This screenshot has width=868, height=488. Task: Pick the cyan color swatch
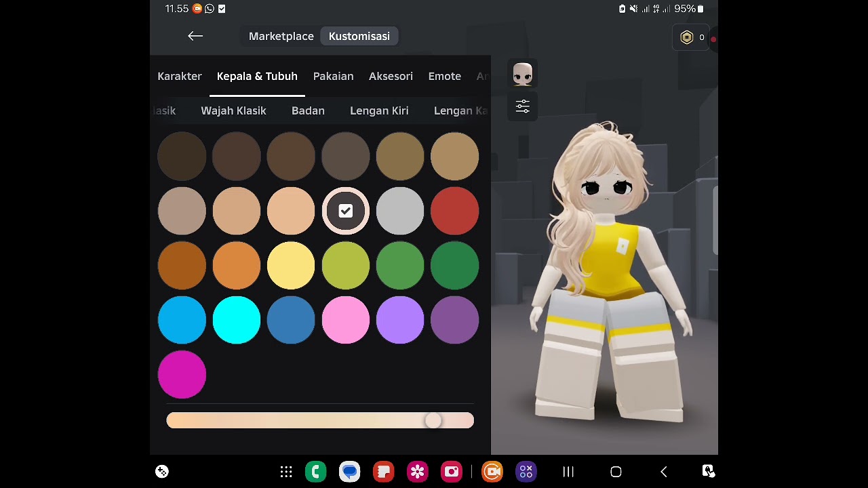[x=236, y=320]
